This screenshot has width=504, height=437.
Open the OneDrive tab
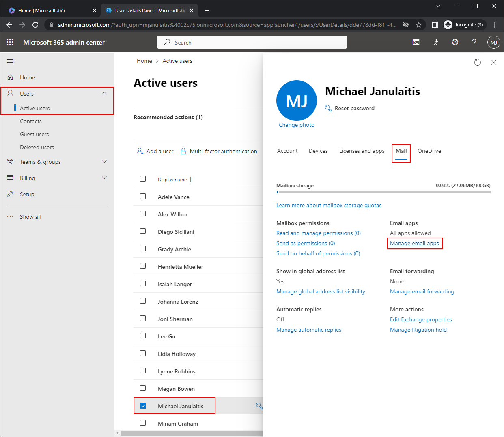(429, 151)
